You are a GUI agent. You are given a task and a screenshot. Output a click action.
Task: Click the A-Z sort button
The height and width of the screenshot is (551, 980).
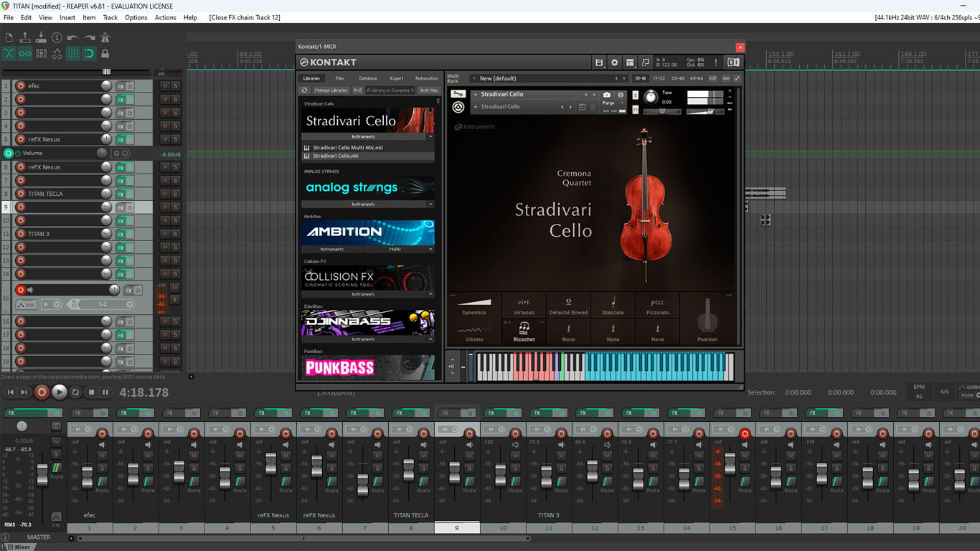[x=357, y=90]
